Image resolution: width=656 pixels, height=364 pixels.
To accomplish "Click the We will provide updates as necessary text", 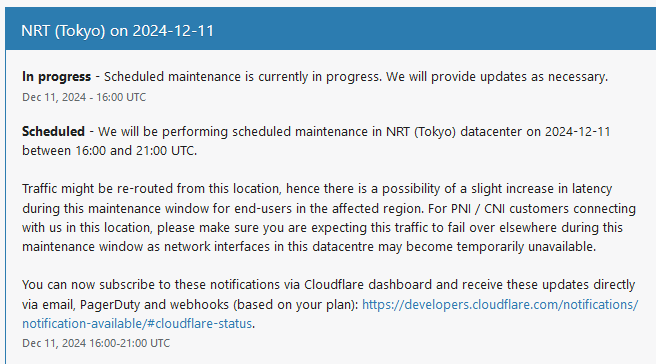I will click(x=497, y=77).
